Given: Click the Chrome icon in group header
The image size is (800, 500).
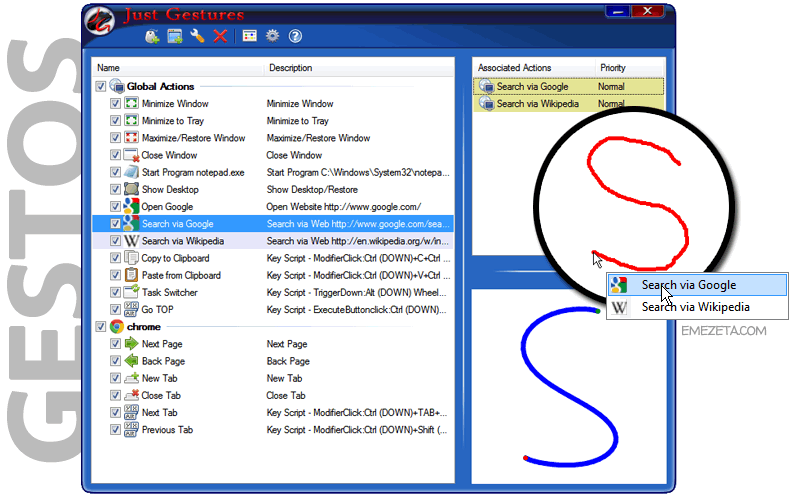Looking at the screenshot, I should (x=117, y=327).
